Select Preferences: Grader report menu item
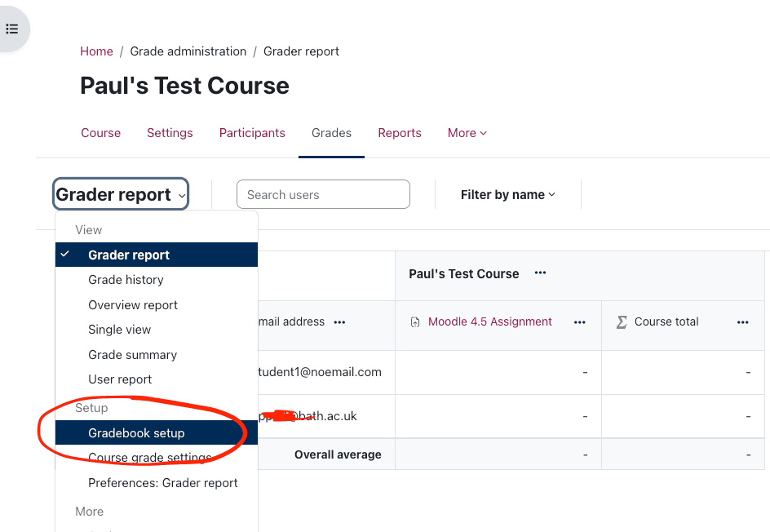 tap(162, 483)
